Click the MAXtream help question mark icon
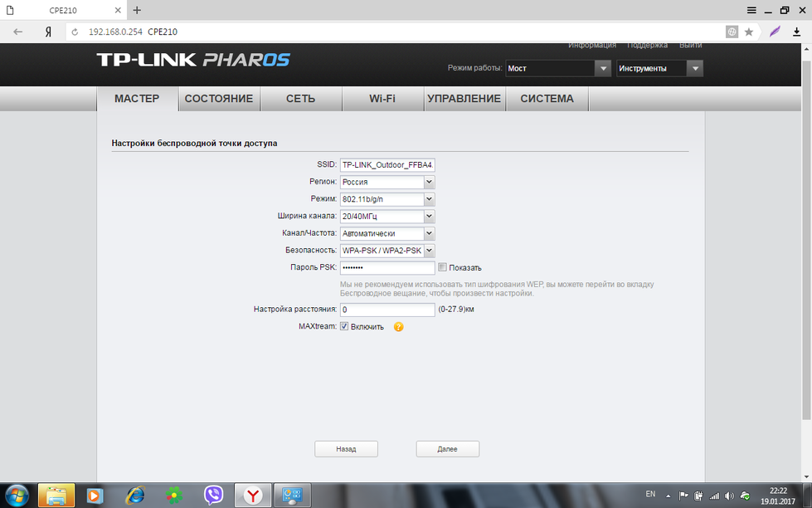812x508 pixels. [x=399, y=327]
